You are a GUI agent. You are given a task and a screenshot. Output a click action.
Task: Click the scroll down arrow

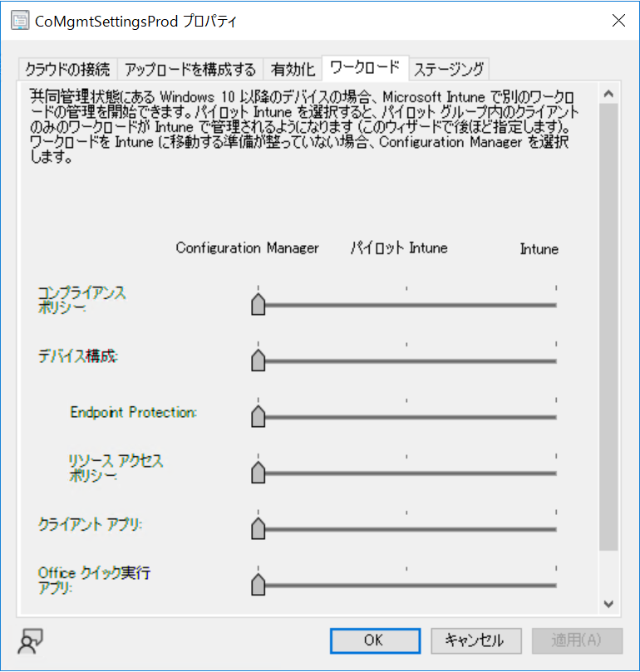click(x=608, y=604)
